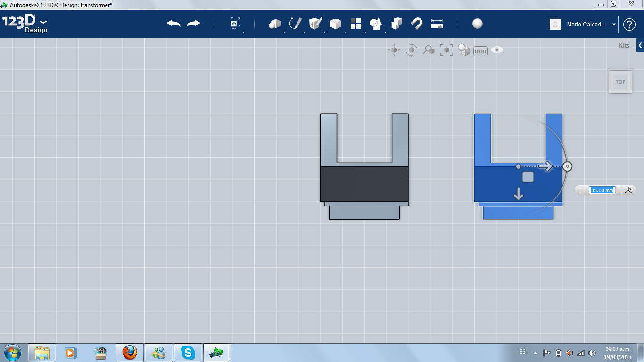Open the Windows Start menu
Image resolution: width=644 pixels, height=362 pixels.
point(12,352)
